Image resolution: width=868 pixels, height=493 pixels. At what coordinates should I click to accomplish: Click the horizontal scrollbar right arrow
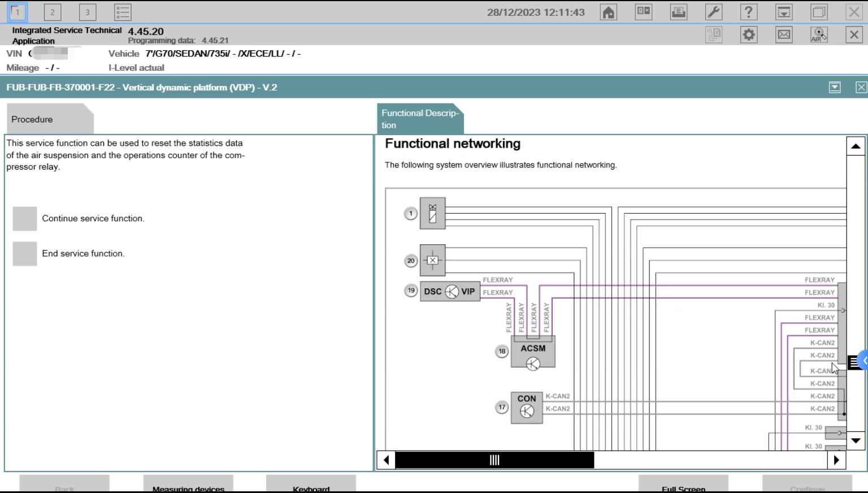coord(836,460)
